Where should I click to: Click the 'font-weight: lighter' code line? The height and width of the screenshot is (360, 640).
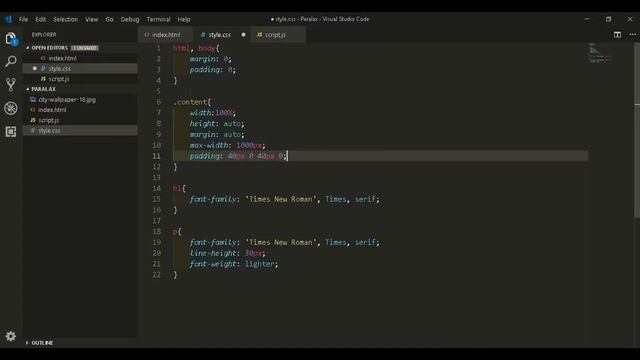(x=233, y=264)
